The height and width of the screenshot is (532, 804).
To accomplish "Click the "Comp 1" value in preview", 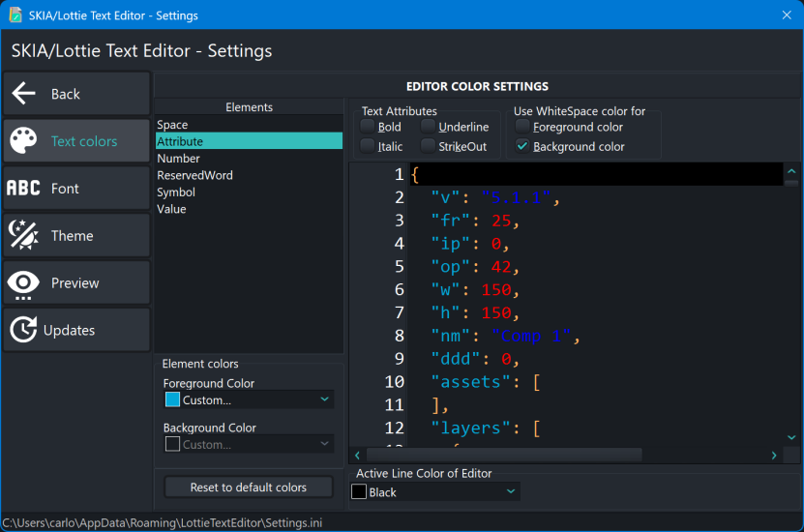I will [531, 337].
